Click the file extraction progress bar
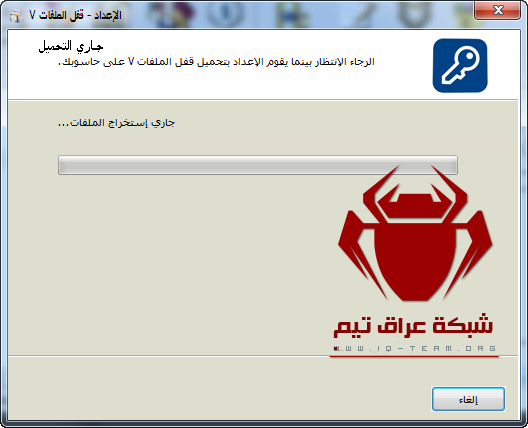This screenshot has height=428, width=528. pyautogui.click(x=258, y=165)
